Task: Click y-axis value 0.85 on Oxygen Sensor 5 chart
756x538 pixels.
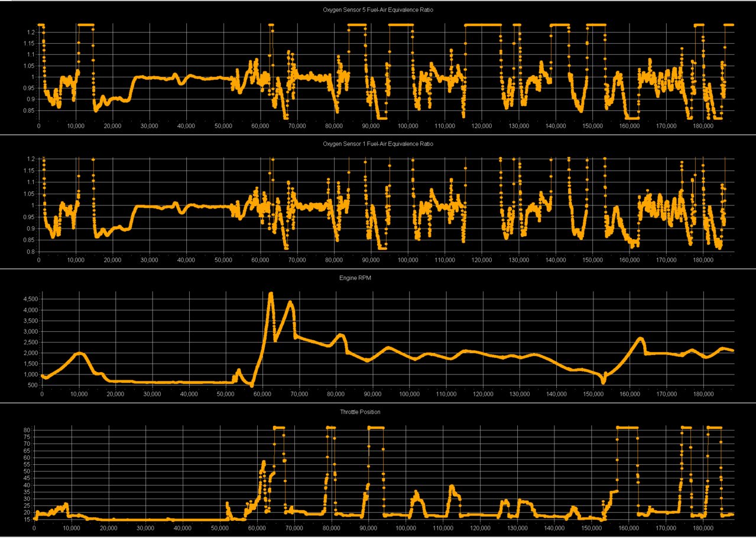Action: (30, 110)
